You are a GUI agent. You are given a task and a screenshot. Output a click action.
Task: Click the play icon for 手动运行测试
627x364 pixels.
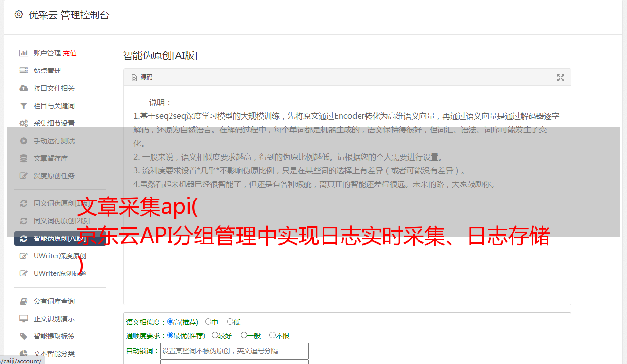point(23,141)
